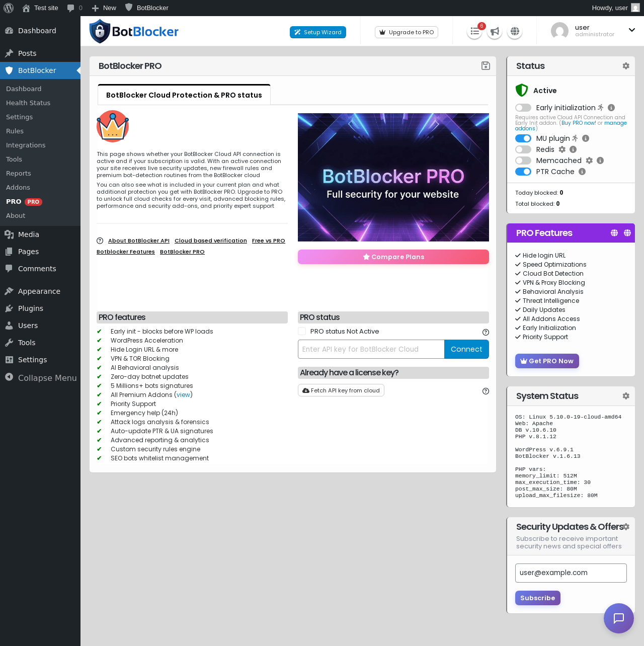Click the user avatar in header
Viewport: 644px width, 646px height.
click(559, 31)
